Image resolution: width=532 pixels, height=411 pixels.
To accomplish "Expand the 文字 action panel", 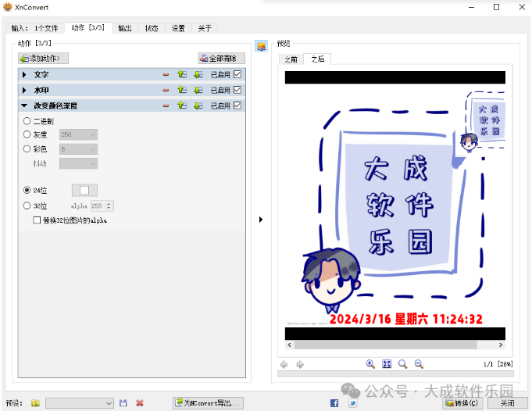I will [x=24, y=74].
